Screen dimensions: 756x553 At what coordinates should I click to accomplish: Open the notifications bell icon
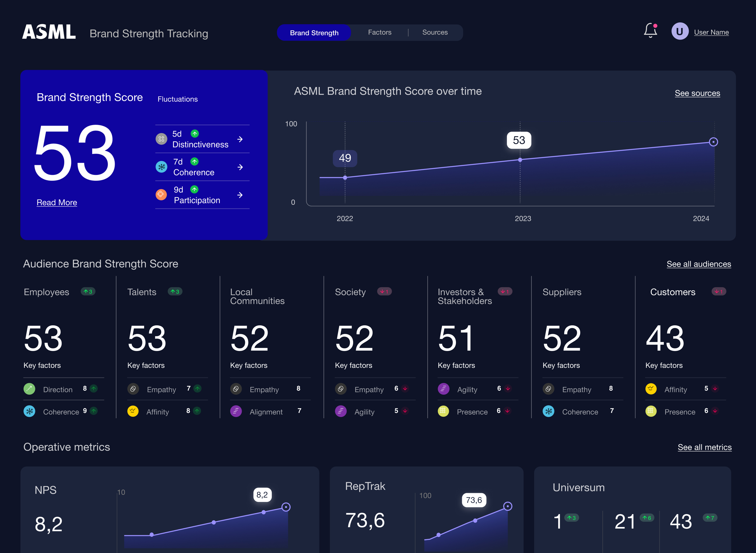pyautogui.click(x=650, y=30)
